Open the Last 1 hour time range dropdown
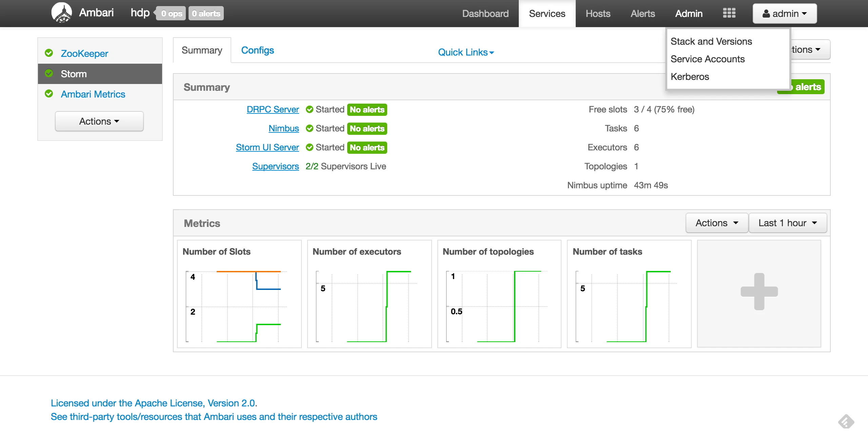The width and height of the screenshot is (868, 443). [x=788, y=223]
